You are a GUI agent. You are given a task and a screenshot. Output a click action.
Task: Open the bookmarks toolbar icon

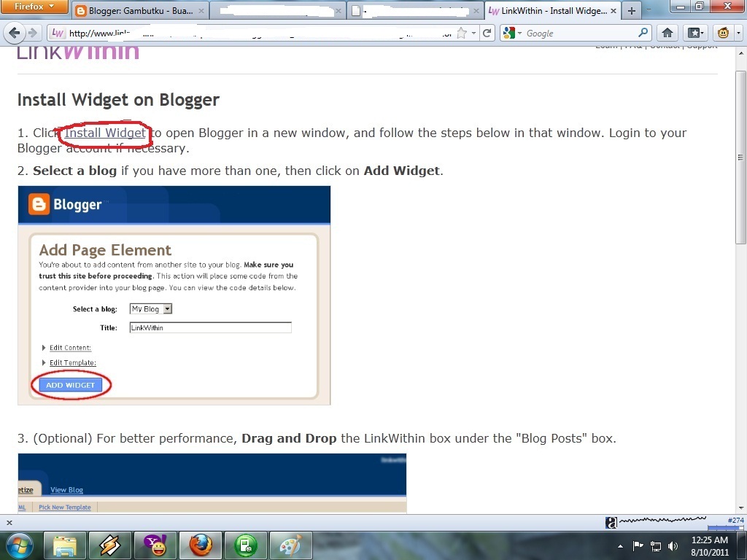pos(694,33)
